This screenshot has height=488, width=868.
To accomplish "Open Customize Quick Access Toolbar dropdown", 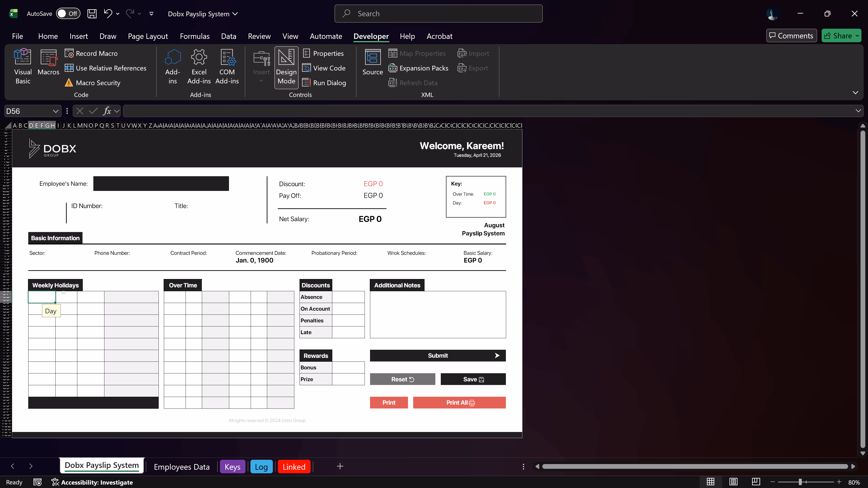I will (x=151, y=14).
